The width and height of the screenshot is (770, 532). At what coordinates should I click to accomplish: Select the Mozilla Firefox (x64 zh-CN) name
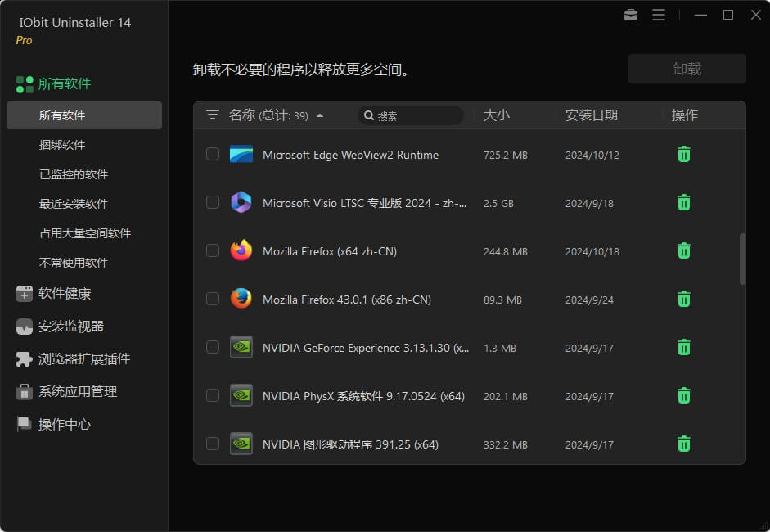pyautogui.click(x=330, y=251)
